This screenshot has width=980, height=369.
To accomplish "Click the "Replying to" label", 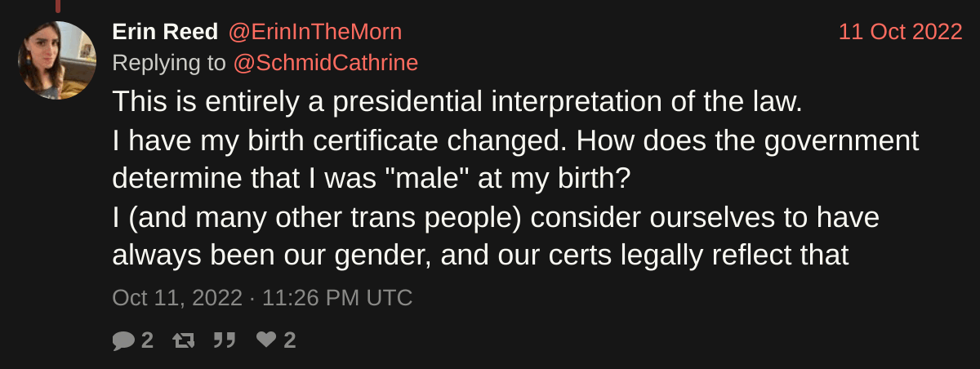I will pyautogui.click(x=170, y=62).
